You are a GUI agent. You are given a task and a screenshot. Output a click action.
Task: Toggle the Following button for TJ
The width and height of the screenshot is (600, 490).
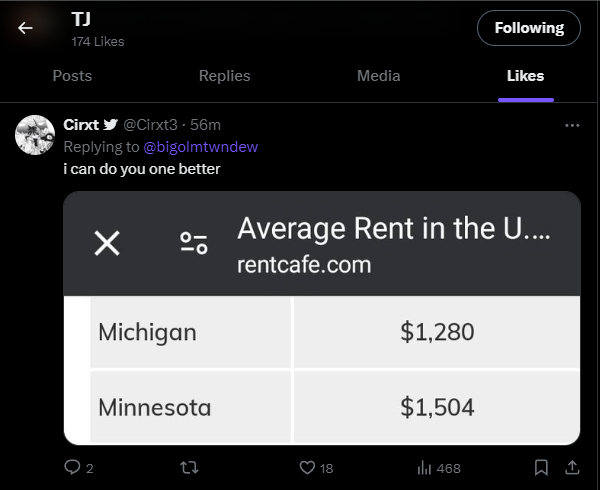pyautogui.click(x=528, y=28)
